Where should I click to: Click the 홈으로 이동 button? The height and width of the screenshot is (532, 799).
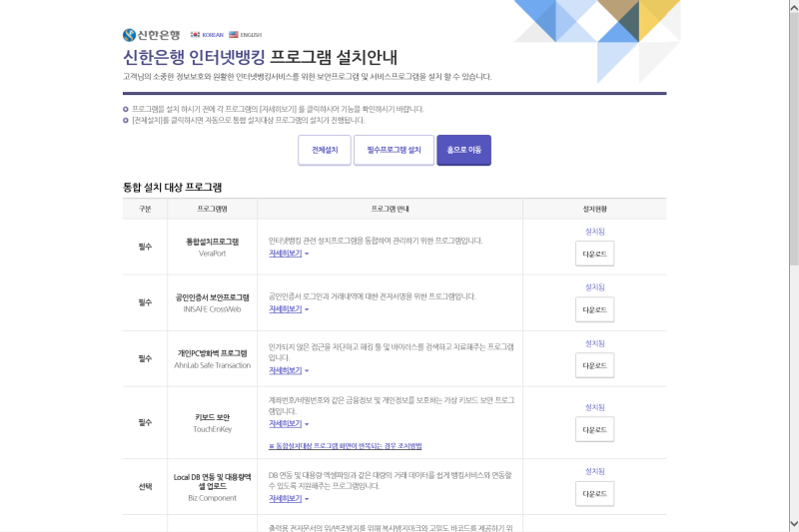(x=463, y=150)
